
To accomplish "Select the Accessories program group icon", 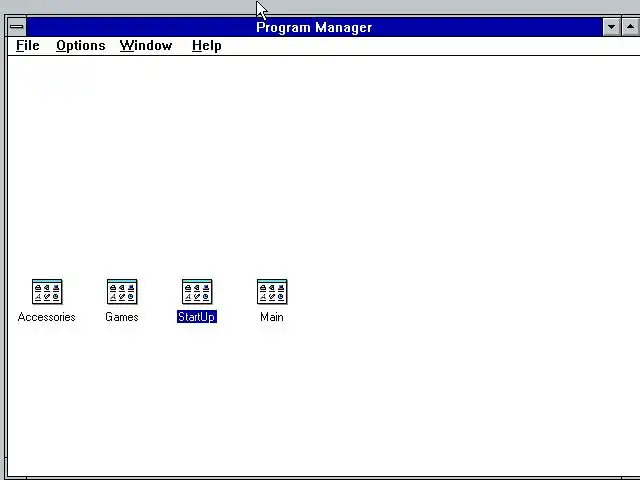I will click(47, 291).
